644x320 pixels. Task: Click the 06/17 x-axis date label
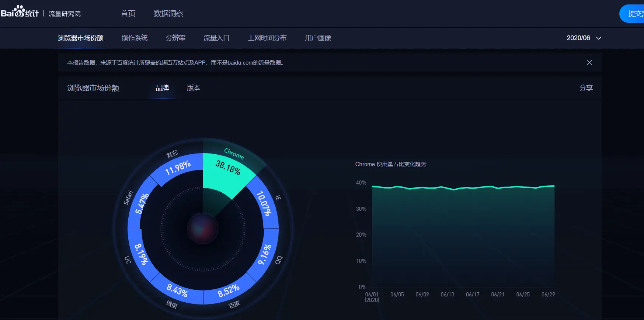(x=473, y=295)
